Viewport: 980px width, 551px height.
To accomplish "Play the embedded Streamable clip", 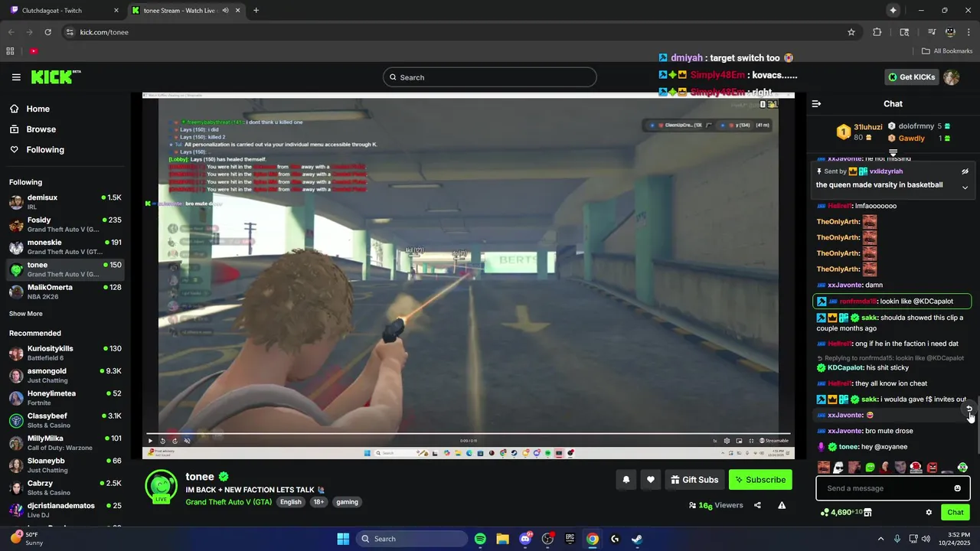I will (x=150, y=441).
